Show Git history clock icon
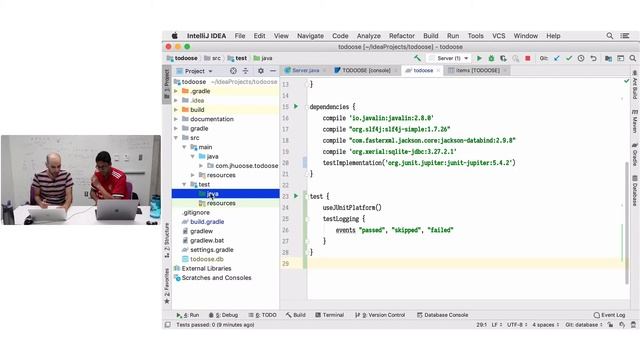Image resolution: width=640 pixels, height=360 pixels. 581,58
